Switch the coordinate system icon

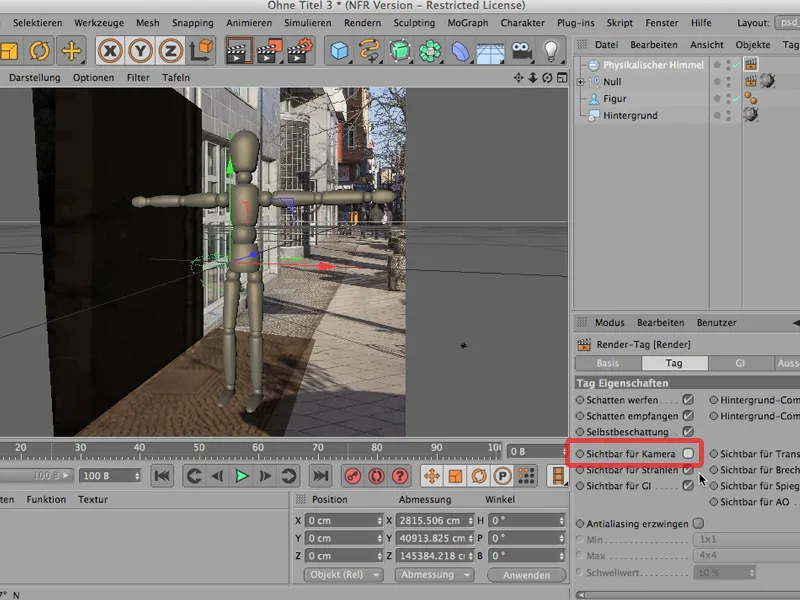click(201, 51)
